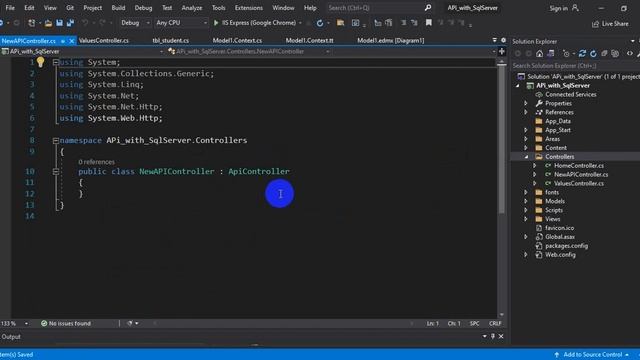
Task: Click the search magnifier icon in title bar
Action: point(428,8)
